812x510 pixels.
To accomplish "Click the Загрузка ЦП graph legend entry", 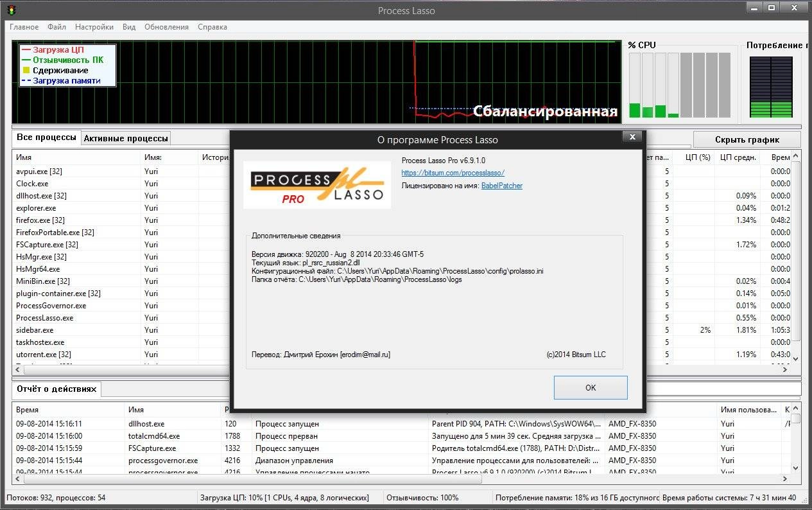I will click(58, 49).
